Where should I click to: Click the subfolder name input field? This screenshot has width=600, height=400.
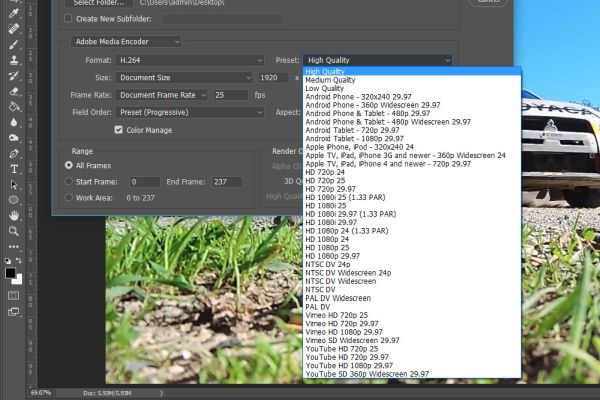(x=223, y=19)
